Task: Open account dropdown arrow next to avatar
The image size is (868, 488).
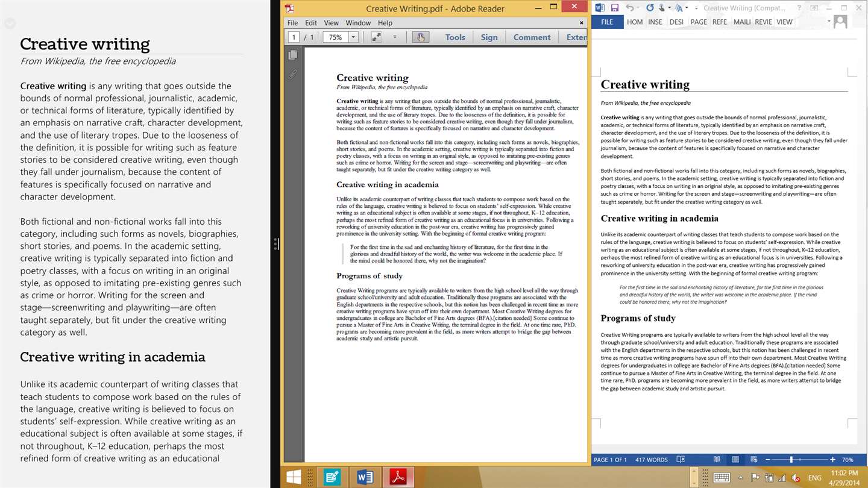Action: coord(829,22)
